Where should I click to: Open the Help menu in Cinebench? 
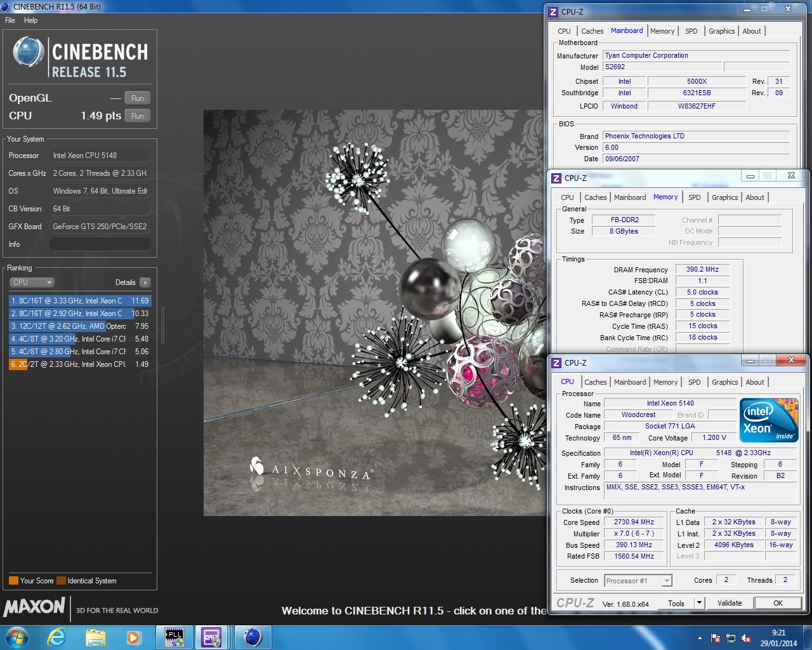pyautogui.click(x=31, y=20)
